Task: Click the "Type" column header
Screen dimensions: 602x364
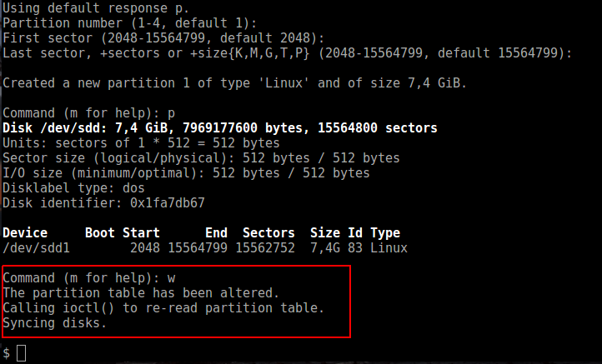Action: pos(385,233)
